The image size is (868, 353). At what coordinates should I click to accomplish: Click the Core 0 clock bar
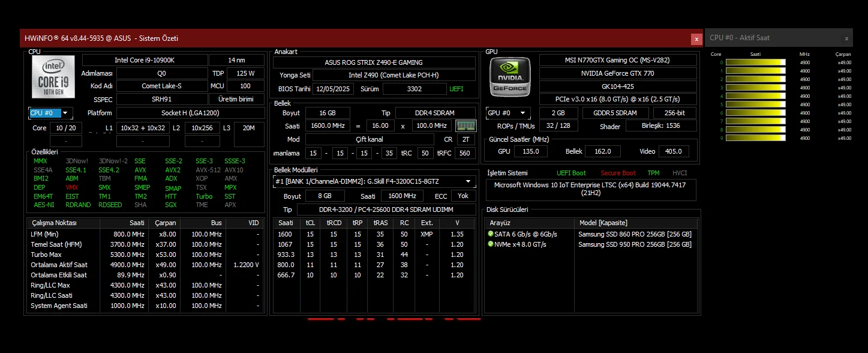click(756, 62)
